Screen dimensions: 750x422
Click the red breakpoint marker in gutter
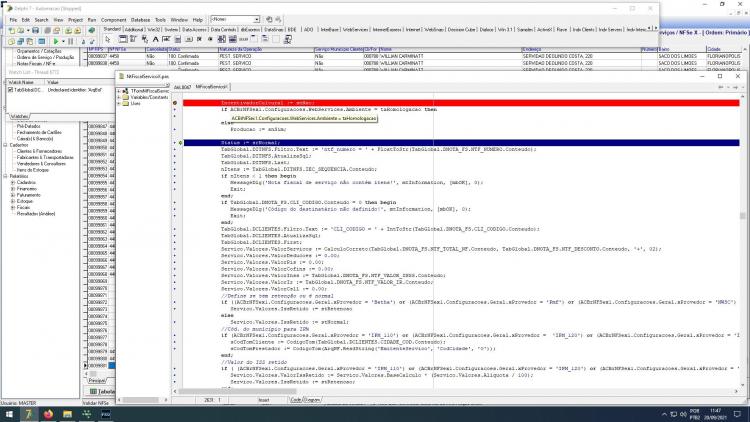[175, 103]
